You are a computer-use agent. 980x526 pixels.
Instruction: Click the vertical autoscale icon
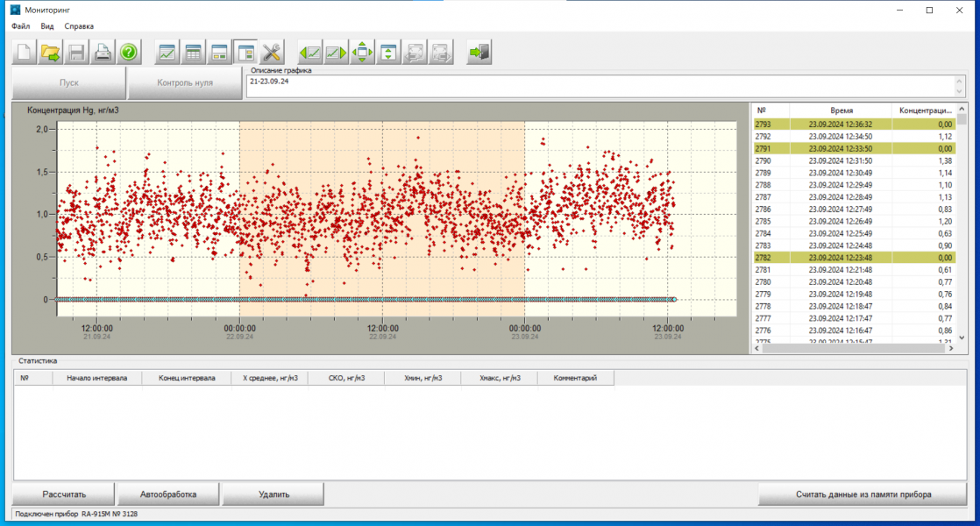coord(388,53)
